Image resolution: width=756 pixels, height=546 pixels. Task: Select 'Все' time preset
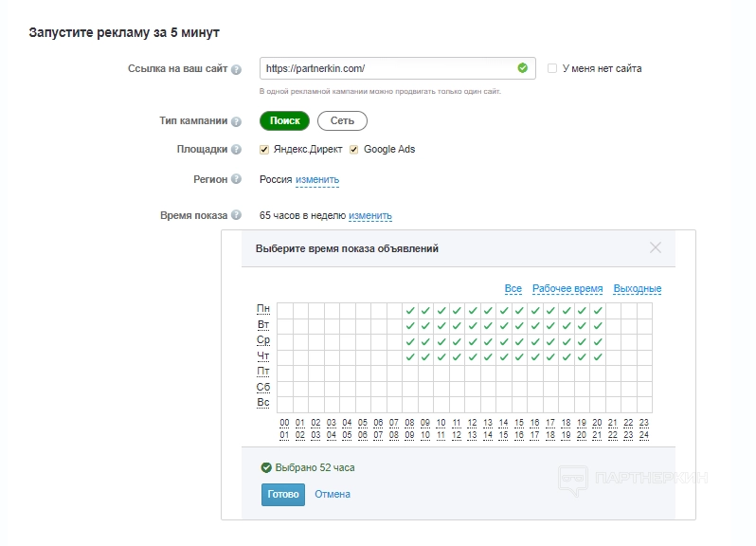point(513,289)
